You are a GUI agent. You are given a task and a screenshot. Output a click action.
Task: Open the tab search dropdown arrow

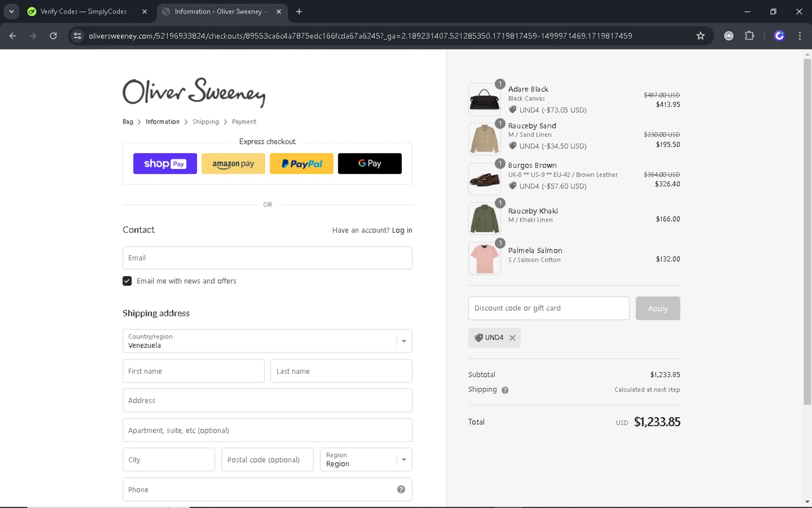[x=11, y=11]
